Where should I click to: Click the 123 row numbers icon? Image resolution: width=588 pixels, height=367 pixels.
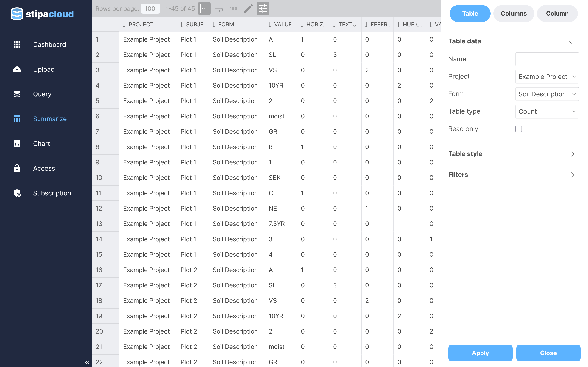(x=234, y=9)
